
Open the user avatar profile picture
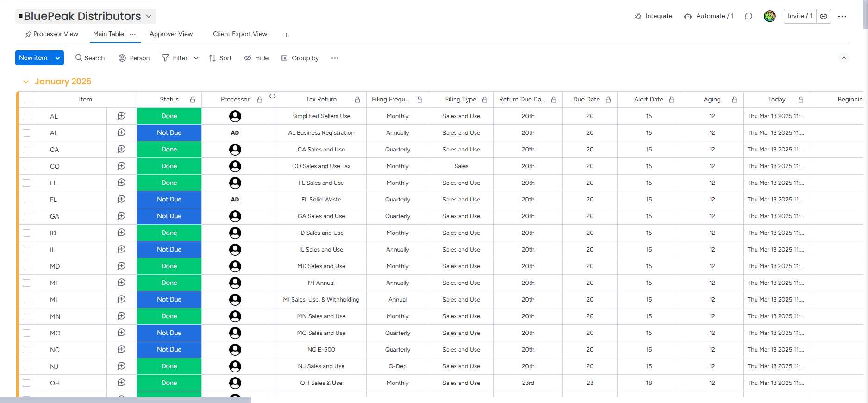coord(770,16)
